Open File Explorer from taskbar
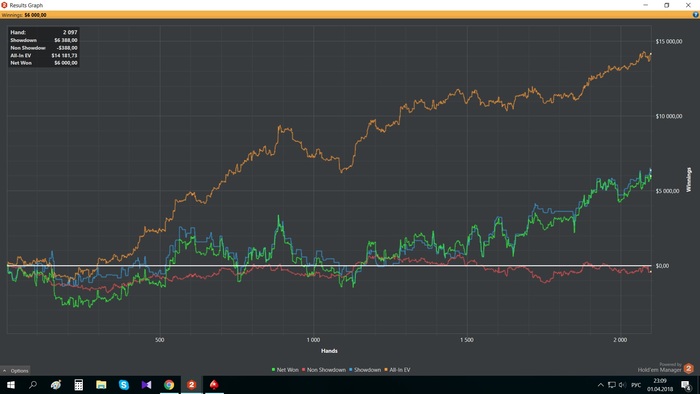700x394 pixels. click(x=101, y=385)
